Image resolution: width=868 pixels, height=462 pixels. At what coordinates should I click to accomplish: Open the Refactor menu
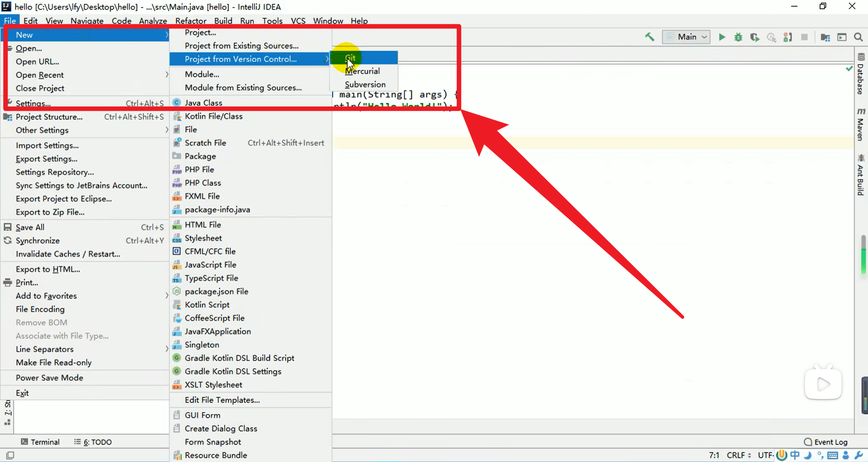[191, 21]
